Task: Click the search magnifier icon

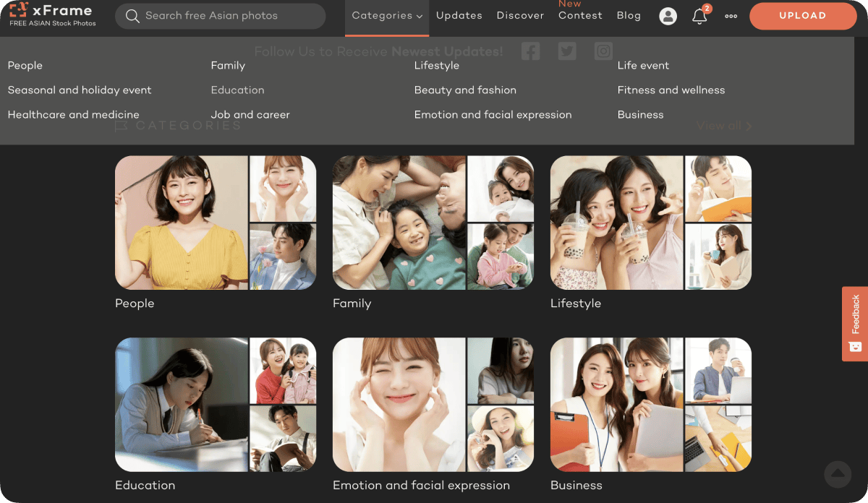Action: point(132,16)
